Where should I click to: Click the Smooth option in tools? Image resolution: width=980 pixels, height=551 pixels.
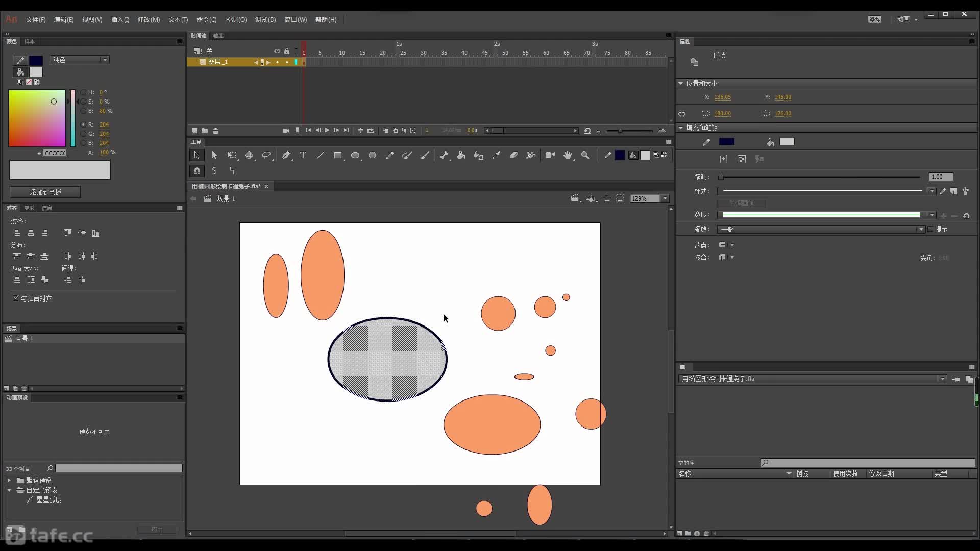tap(214, 171)
